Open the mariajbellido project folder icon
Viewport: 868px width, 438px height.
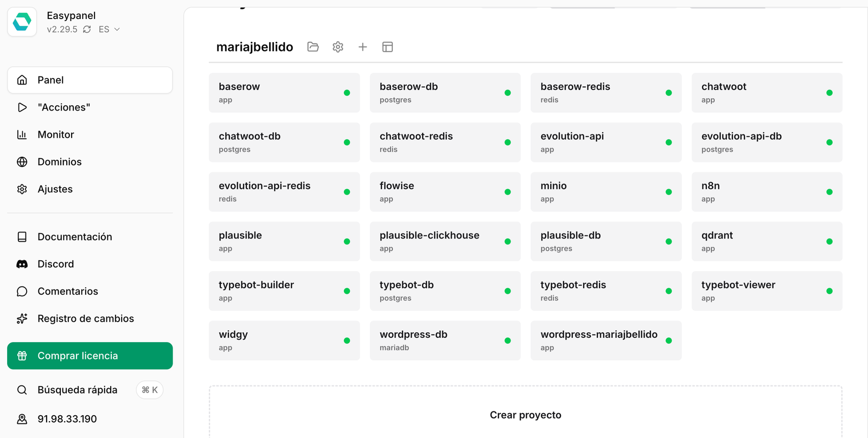coord(313,47)
